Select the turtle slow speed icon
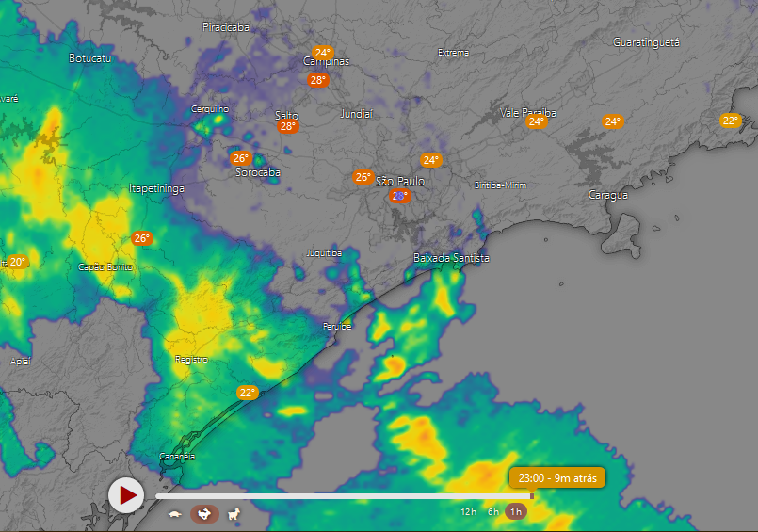Screen dimensions: 758x532 tap(176, 514)
